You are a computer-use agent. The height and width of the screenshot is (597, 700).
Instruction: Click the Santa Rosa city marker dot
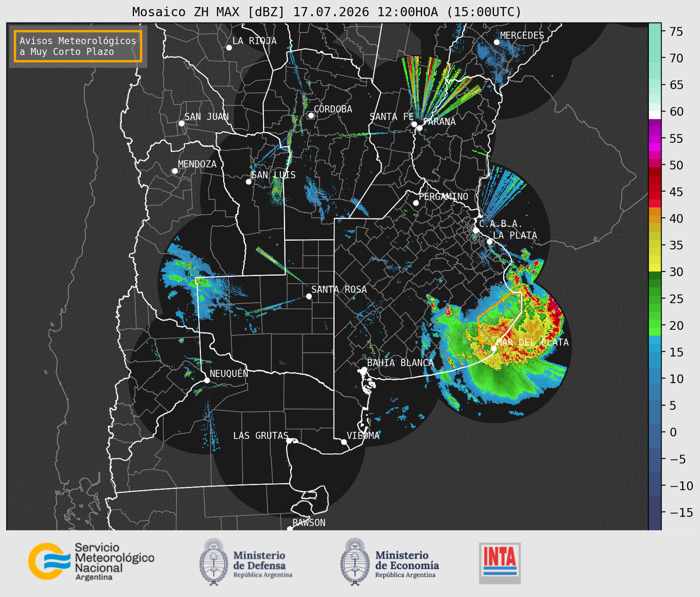309,296
